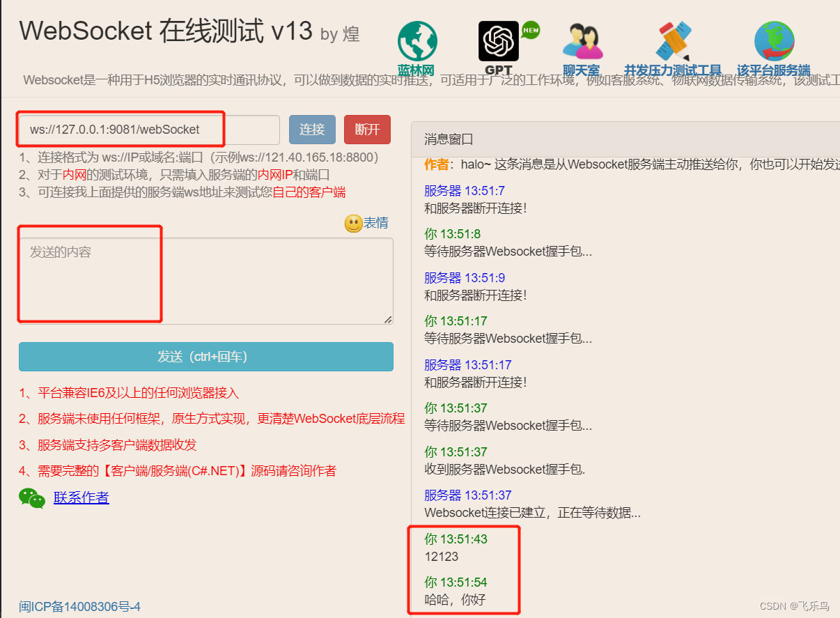Click the WeChat icon next to 联系作者
840x618 pixels.
(x=31, y=497)
